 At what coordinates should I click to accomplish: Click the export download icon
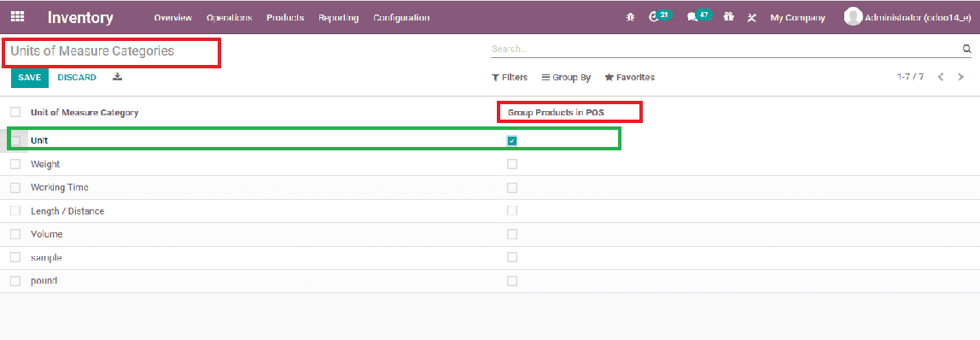click(118, 77)
